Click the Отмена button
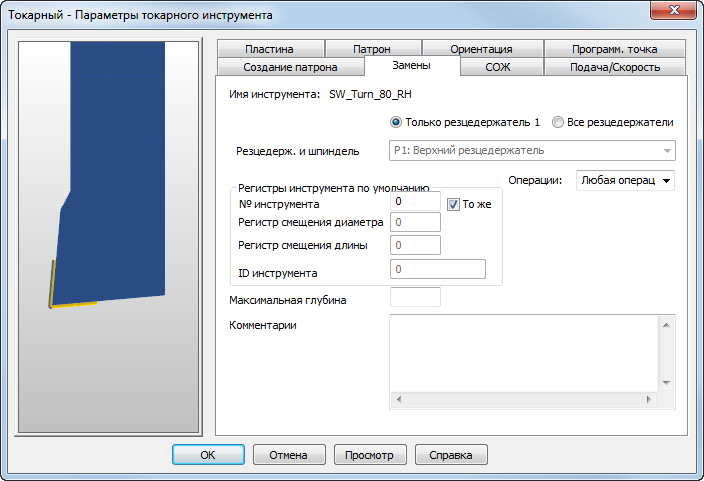Viewport: 704px width, 481px height. click(x=289, y=455)
